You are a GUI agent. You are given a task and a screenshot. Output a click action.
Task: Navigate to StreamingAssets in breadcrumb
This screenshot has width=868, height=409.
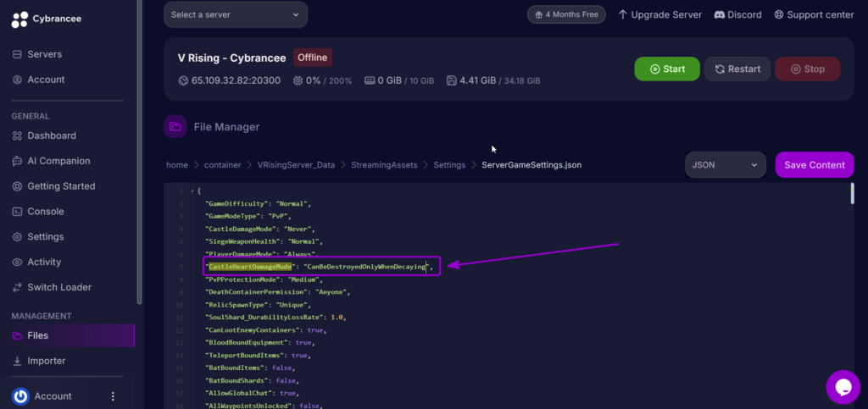coord(384,165)
